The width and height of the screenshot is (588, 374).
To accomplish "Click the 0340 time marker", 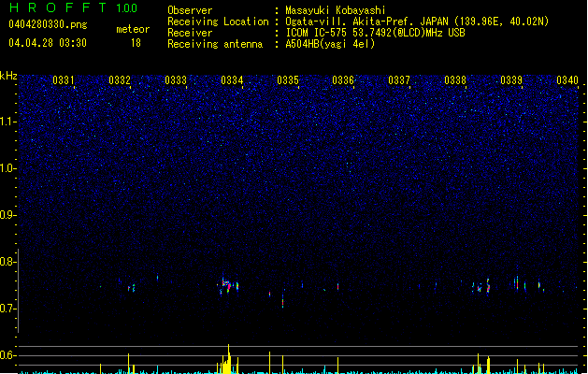I will pyautogui.click(x=567, y=79).
